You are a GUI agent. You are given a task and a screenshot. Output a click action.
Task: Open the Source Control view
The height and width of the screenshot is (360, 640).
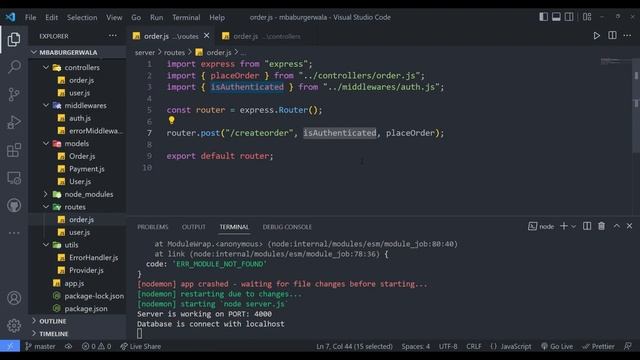[x=14, y=94]
